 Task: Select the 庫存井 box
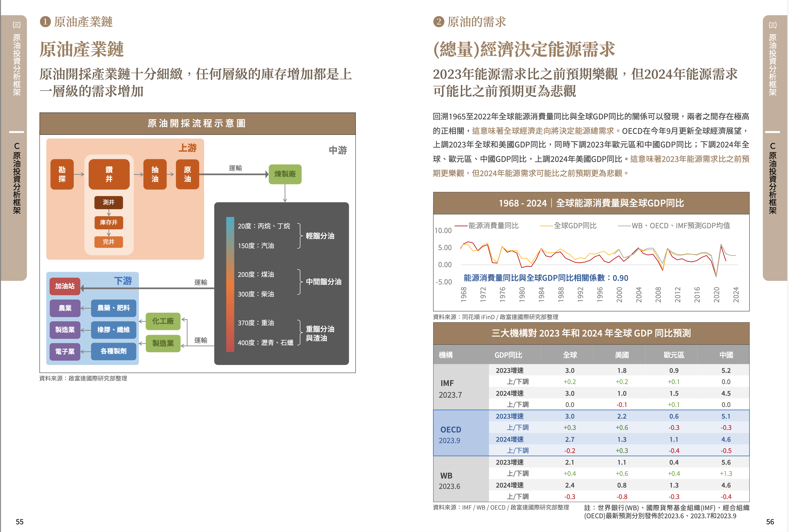[x=109, y=222]
